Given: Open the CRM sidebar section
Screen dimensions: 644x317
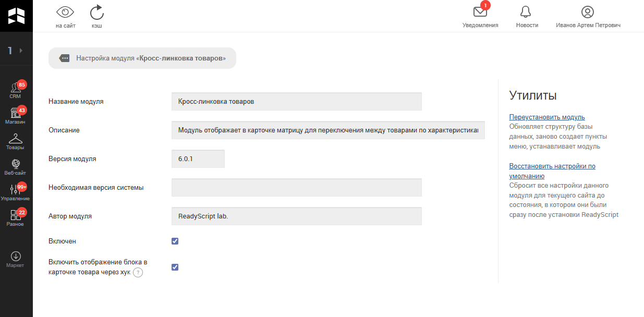Looking at the screenshot, I should click(16, 90).
